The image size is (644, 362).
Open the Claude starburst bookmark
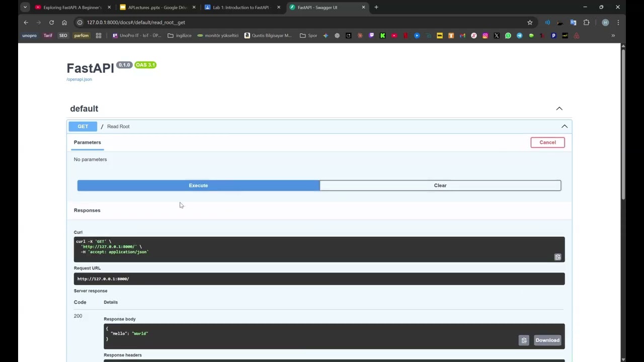tap(360, 36)
